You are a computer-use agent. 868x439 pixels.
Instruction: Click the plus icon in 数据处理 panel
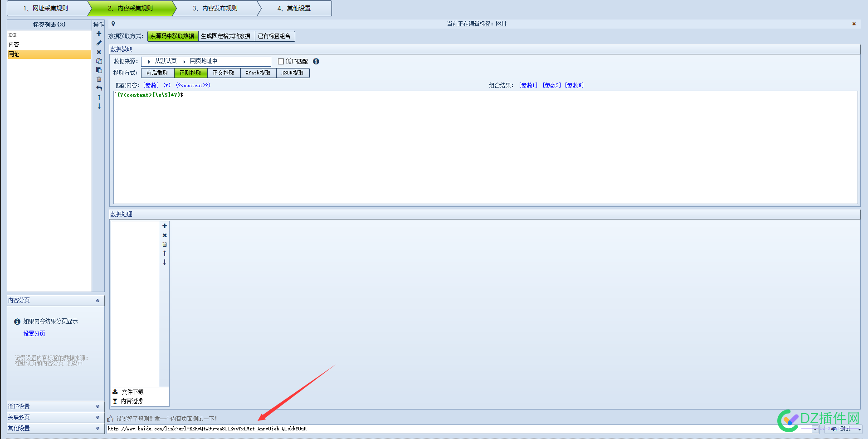(x=165, y=226)
